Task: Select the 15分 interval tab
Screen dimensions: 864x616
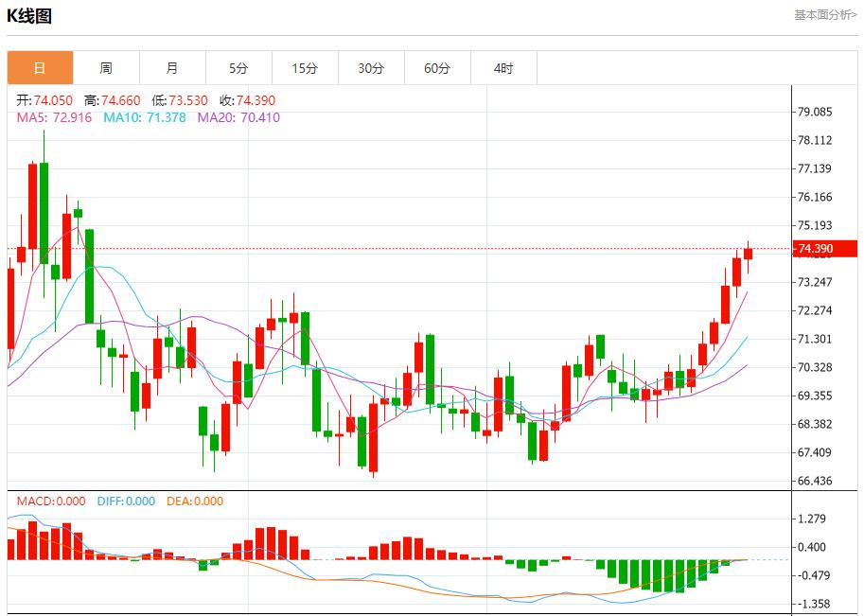Action: click(x=305, y=68)
